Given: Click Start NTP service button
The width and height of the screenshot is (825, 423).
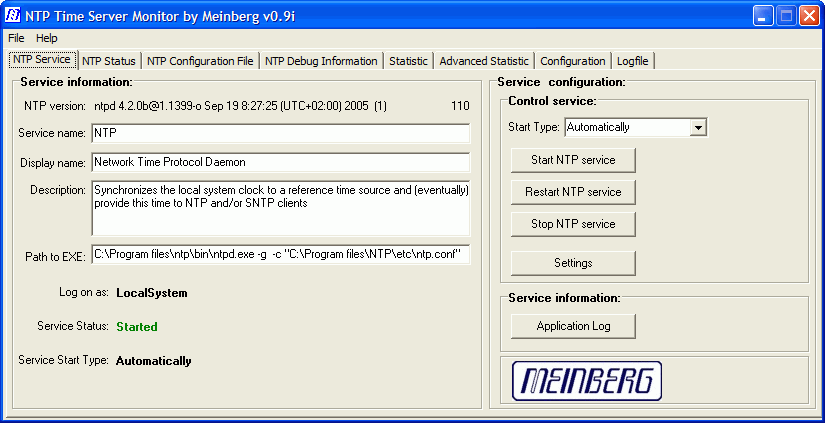Looking at the screenshot, I should 573,160.
